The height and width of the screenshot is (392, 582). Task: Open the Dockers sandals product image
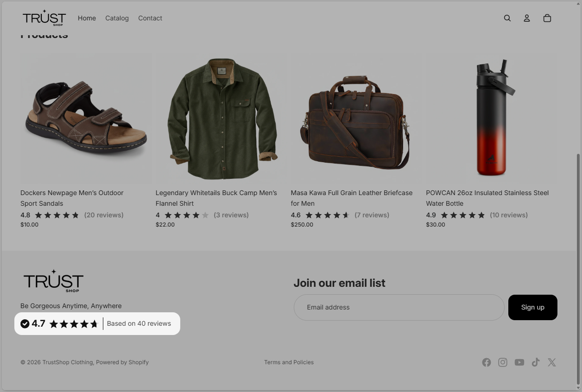click(x=86, y=118)
